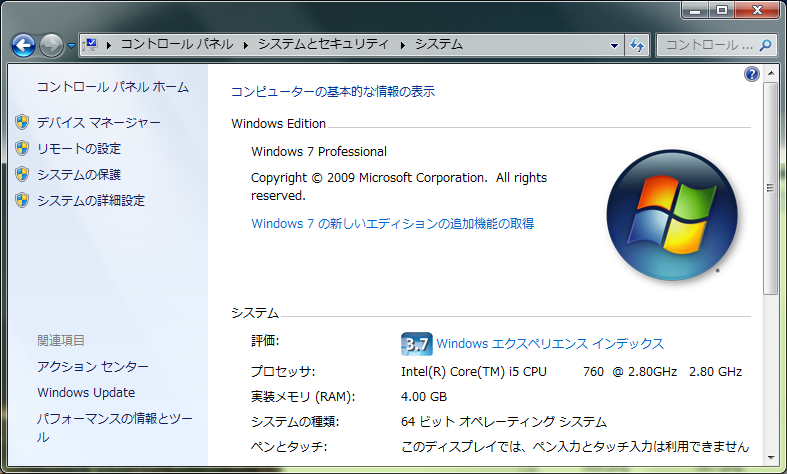This screenshot has width=787, height=474.
Task: Click the ペンとタッチ label
Action: (289, 447)
